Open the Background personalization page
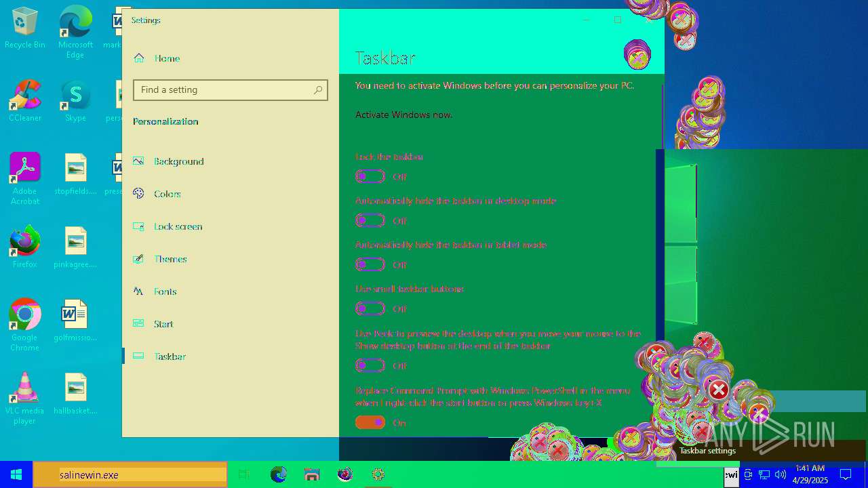The image size is (868, 488). point(231,161)
